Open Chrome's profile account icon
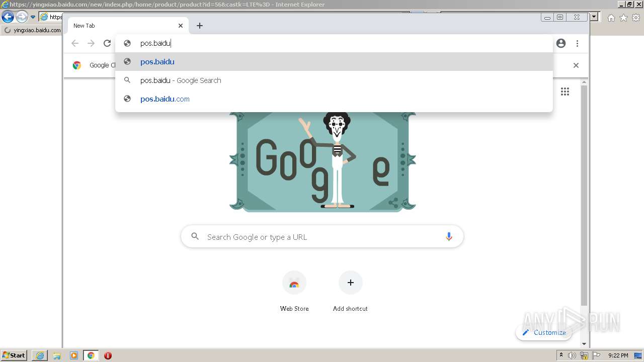This screenshot has width=644, height=362. coord(561,43)
